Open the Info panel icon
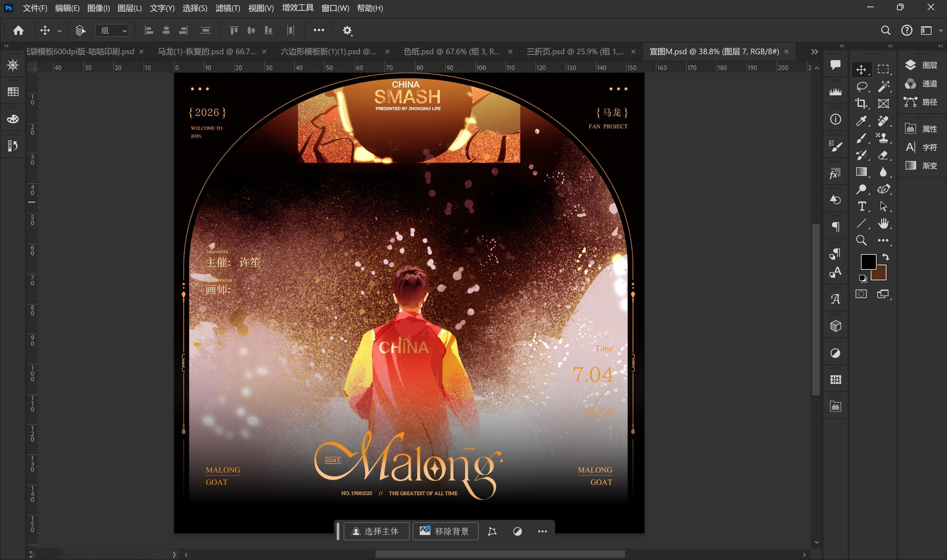The width and height of the screenshot is (947, 560). pos(835,119)
